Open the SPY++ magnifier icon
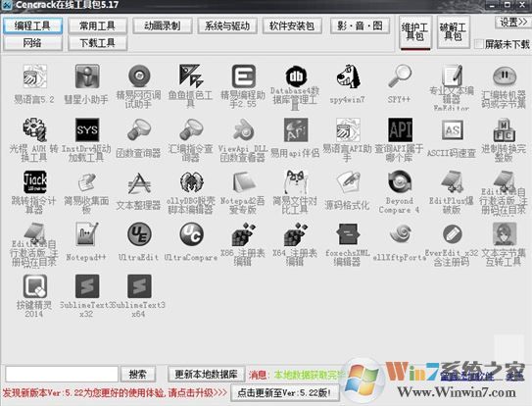Viewport: 532px width, 406px height. pyautogui.click(x=400, y=76)
